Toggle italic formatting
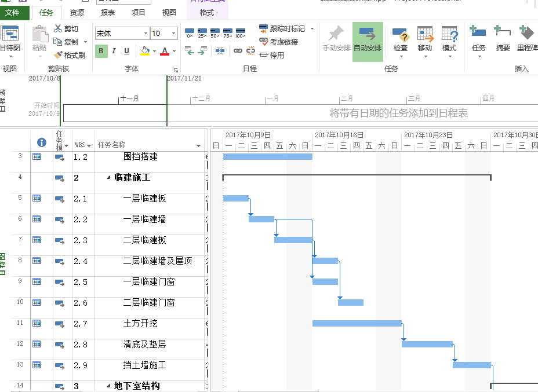538x392 pixels. click(114, 51)
